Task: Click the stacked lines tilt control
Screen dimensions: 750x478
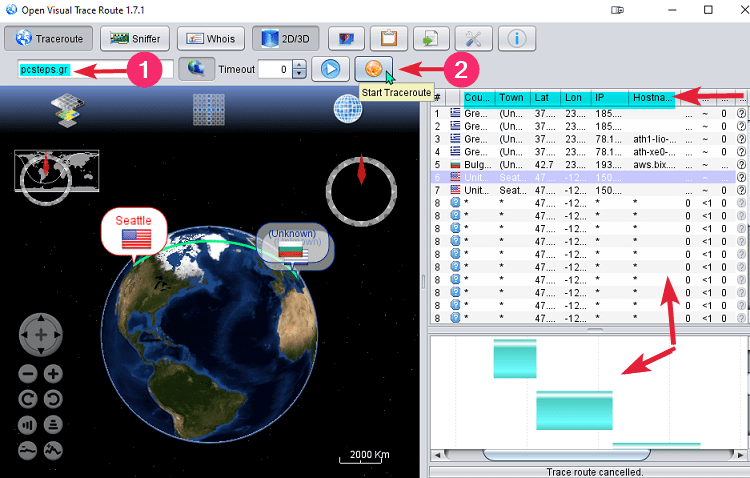Action: 53,424
